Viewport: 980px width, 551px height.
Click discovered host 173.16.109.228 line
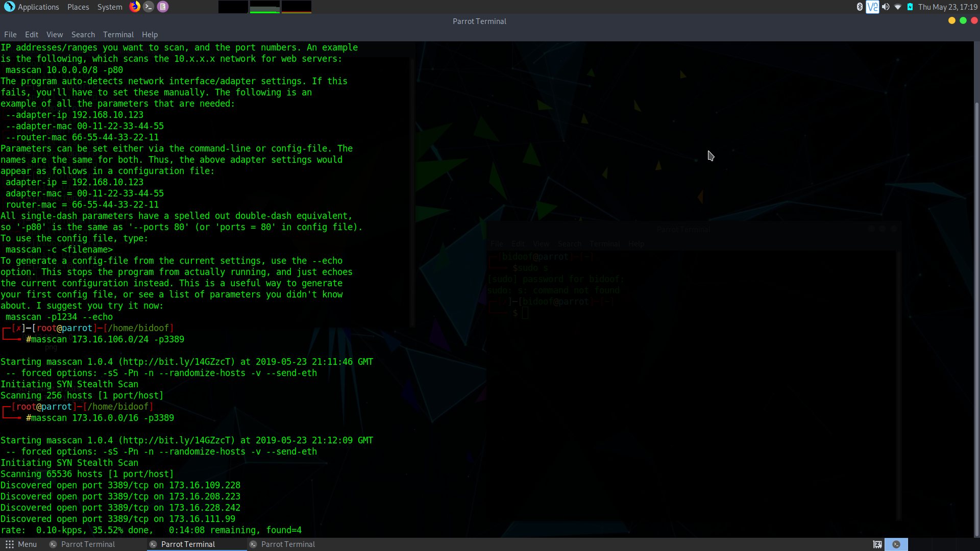(x=120, y=485)
